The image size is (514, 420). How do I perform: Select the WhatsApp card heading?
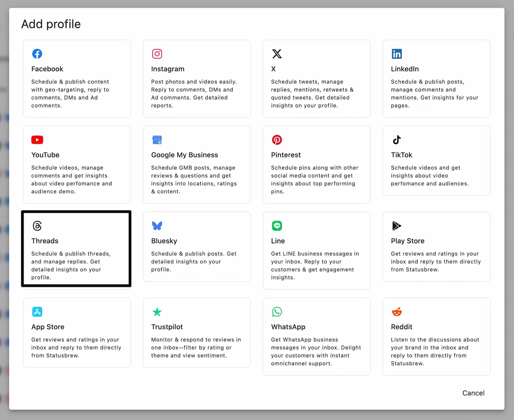point(288,327)
